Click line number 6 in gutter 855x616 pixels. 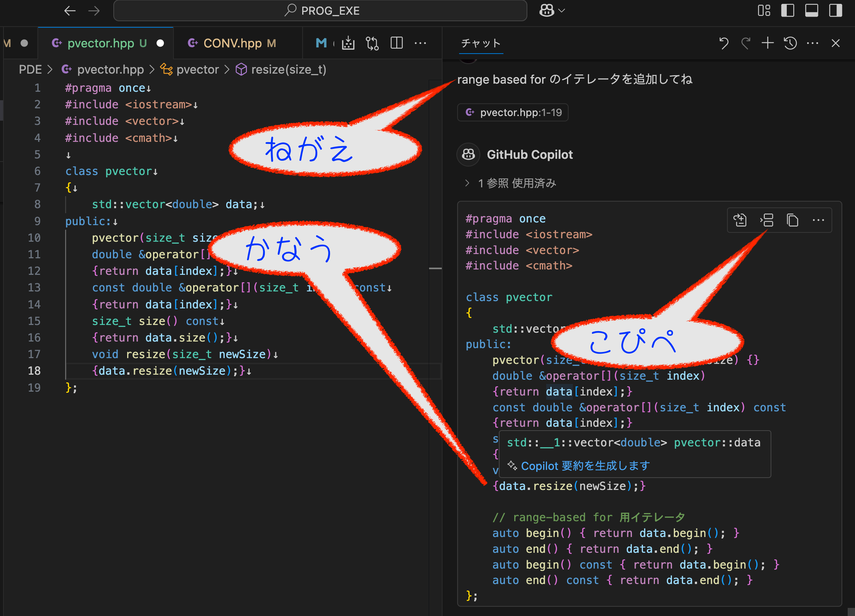pos(37,171)
